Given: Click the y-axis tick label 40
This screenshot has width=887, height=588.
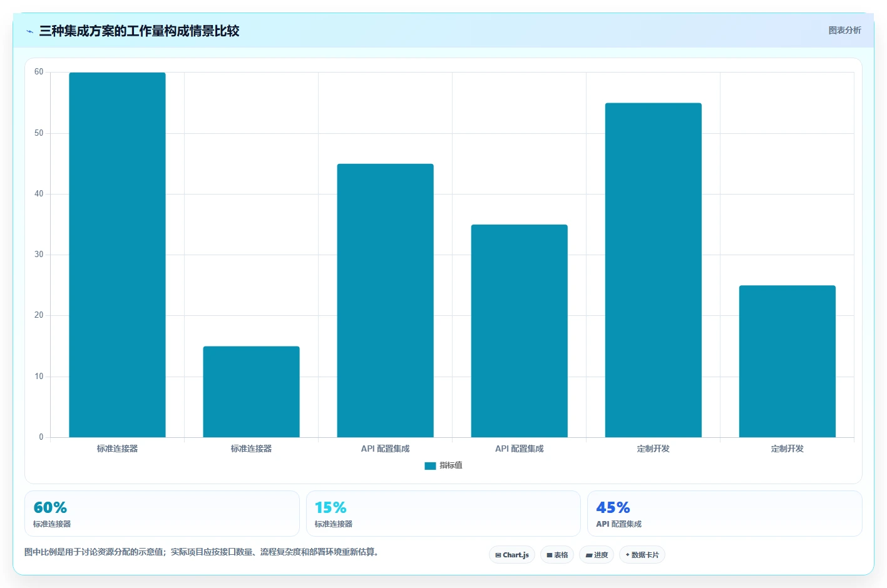Looking at the screenshot, I should tap(39, 194).
